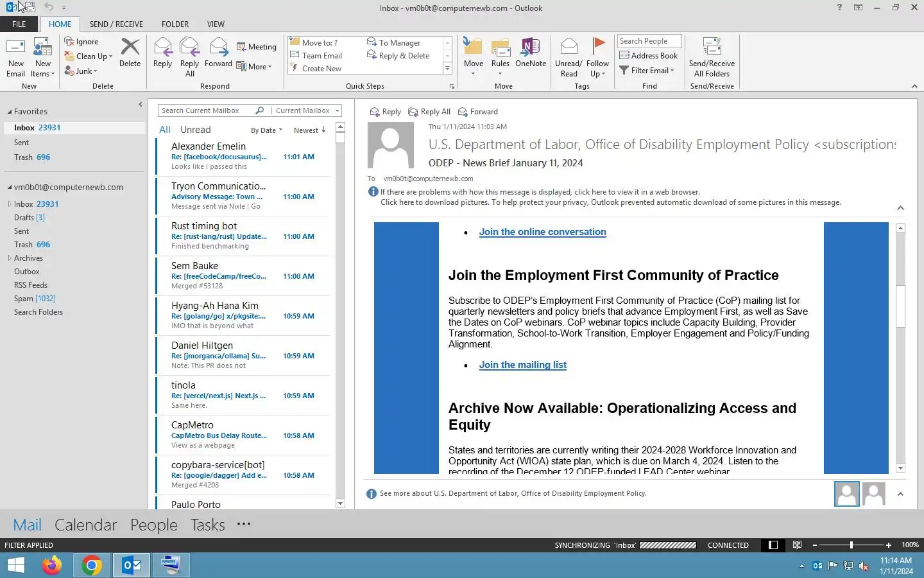Click the Search People field
The width and height of the screenshot is (924, 578).
point(649,41)
